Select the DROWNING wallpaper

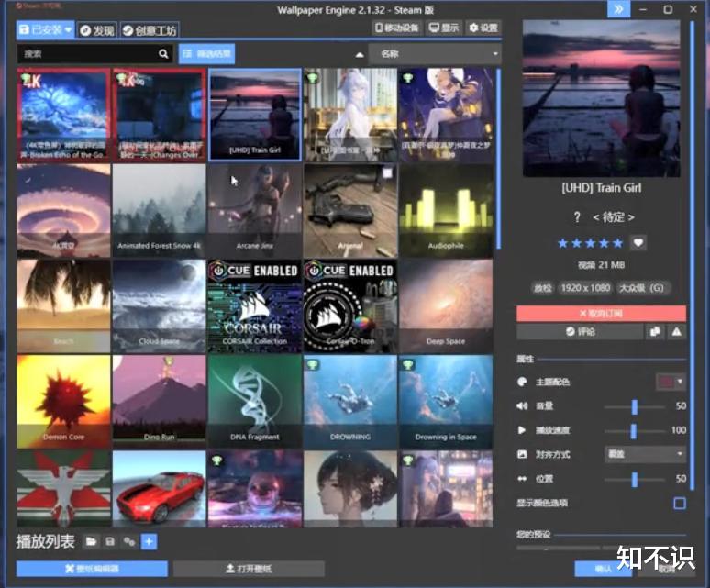pos(350,402)
